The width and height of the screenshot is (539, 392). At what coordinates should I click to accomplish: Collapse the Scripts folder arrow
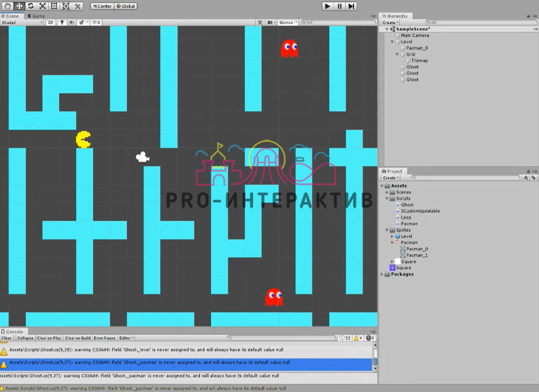(386, 198)
